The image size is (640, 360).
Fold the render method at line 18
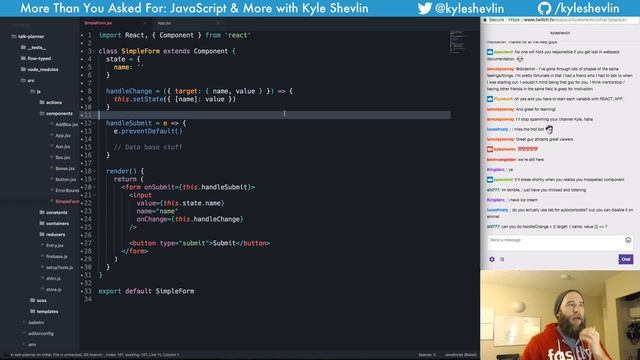coord(94,171)
